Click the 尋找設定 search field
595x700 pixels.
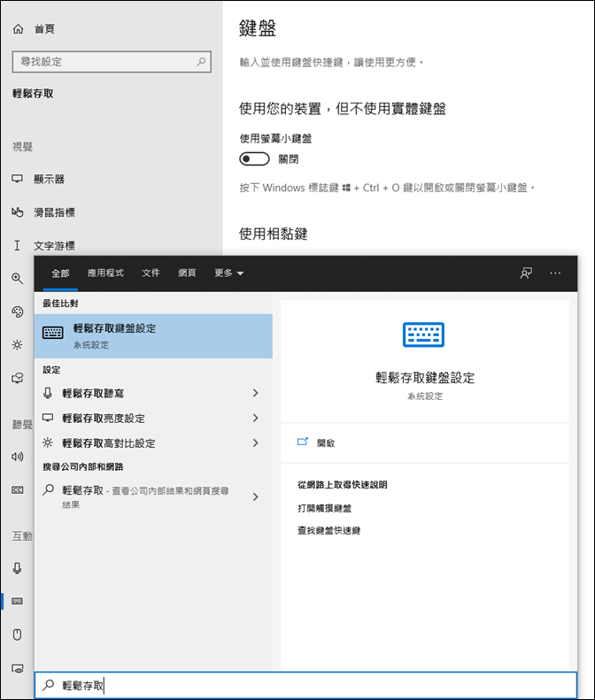pos(112,62)
